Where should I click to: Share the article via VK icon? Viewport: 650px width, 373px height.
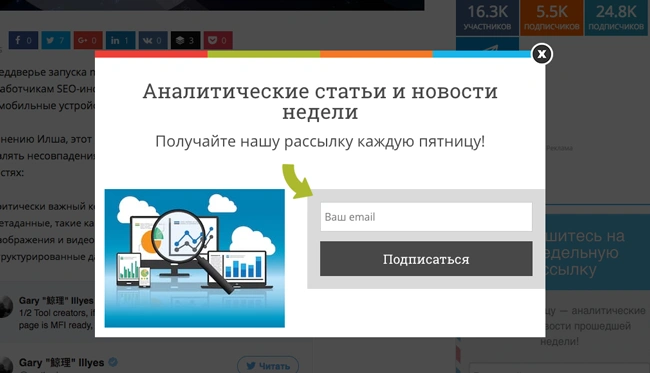pos(153,40)
